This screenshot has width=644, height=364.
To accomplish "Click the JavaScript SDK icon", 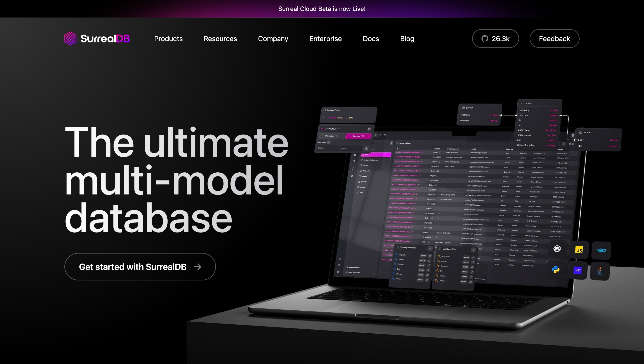I will (x=578, y=250).
